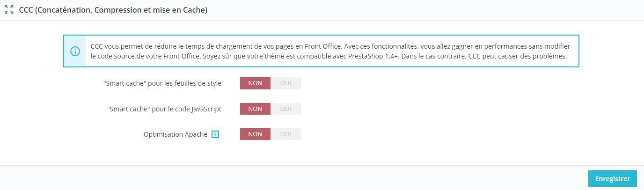The width and height of the screenshot is (644, 190).
Task: Open the Optimisation Apache help question-mark icon
Action: pos(215,134)
